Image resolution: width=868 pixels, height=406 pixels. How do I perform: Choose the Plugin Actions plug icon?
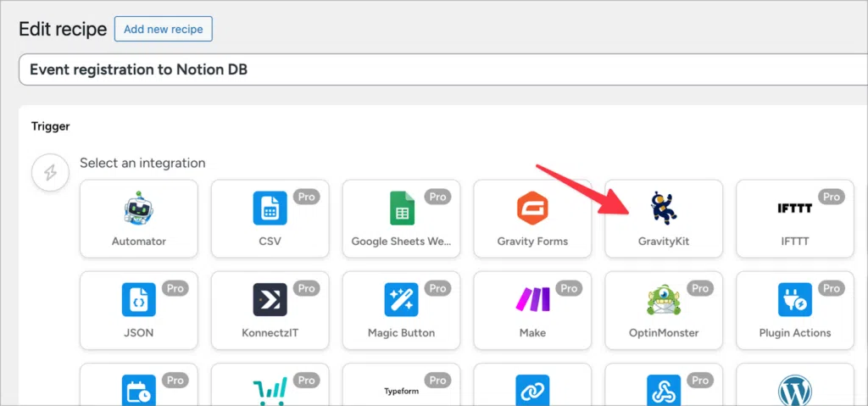795,300
